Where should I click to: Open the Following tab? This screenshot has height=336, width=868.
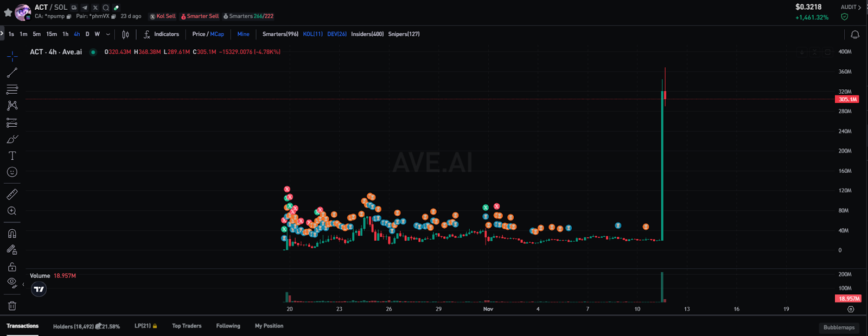[x=228, y=326]
